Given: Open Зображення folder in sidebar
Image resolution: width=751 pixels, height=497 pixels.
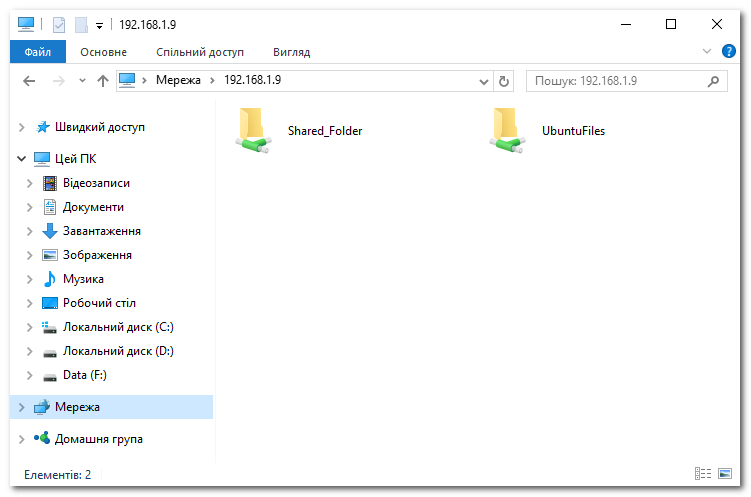Looking at the screenshot, I should [97, 255].
